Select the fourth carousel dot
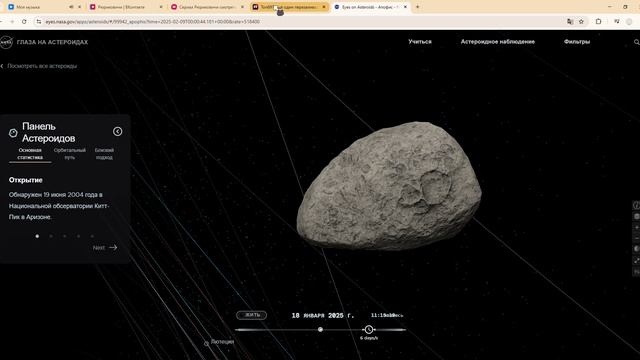 pyautogui.click(x=78, y=236)
